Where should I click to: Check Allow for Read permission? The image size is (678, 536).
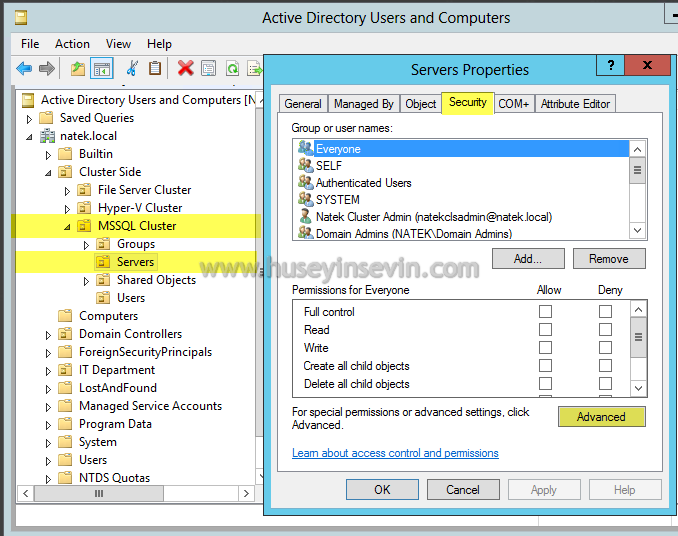(x=545, y=329)
